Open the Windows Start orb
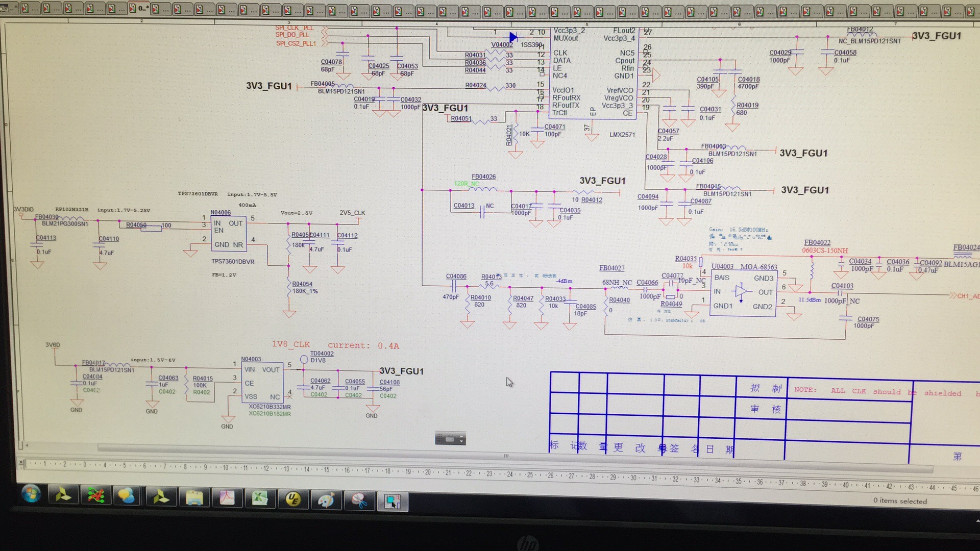980x551 pixels. point(31,493)
